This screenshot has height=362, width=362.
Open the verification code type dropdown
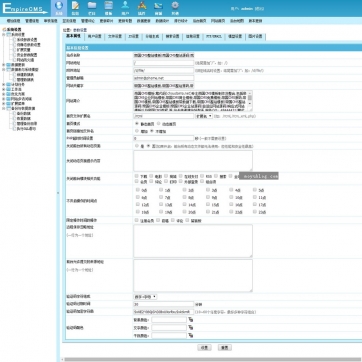pos(145,296)
